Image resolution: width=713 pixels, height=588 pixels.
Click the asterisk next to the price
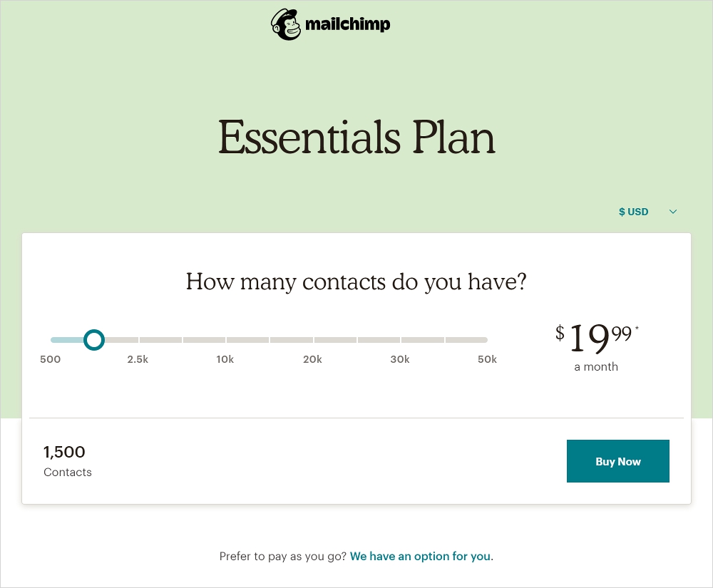tap(637, 329)
